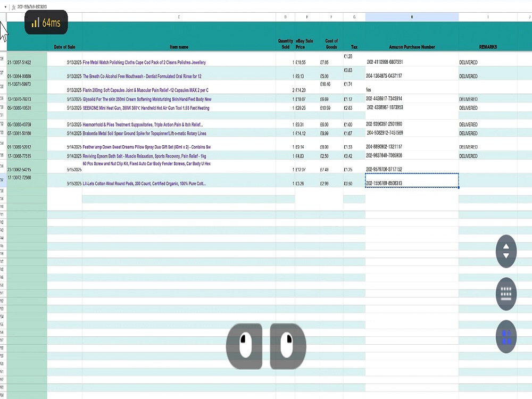Open 'Glysolid For The skin 250ml Cream' link
This screenshot has width=532, height=399.
point(147,99)
